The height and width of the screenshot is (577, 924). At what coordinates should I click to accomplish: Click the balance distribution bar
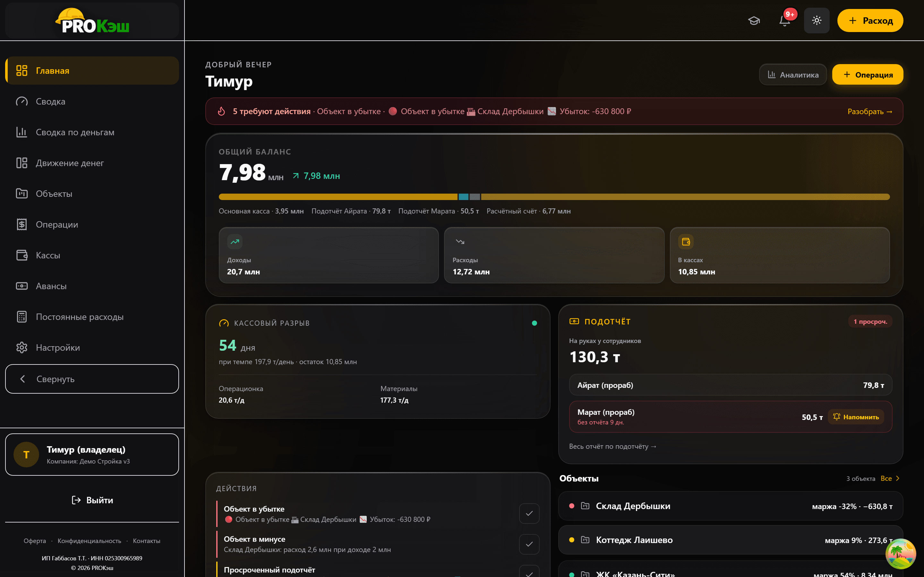(x=554, y=197)
